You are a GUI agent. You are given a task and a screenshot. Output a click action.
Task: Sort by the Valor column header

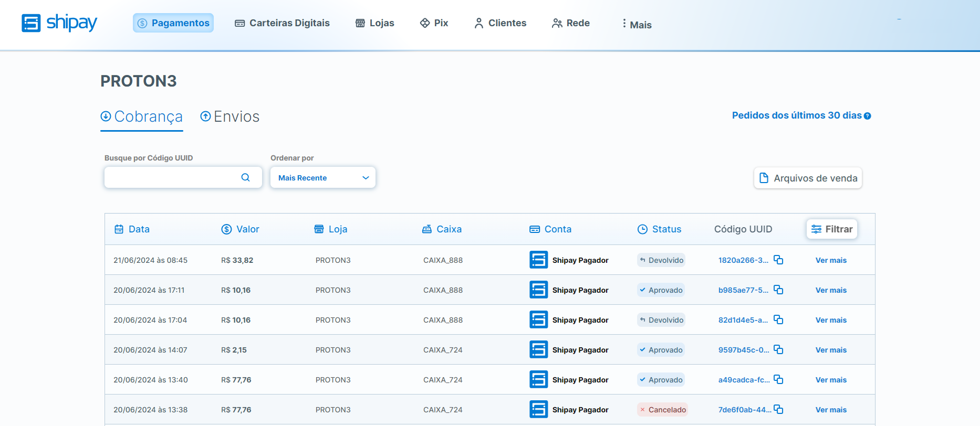coord(241,229)
